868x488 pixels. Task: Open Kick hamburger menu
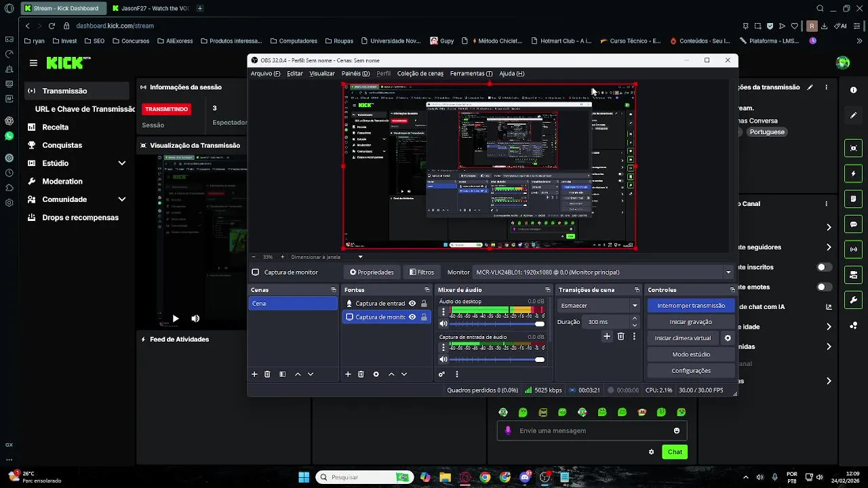pos(33,63)
